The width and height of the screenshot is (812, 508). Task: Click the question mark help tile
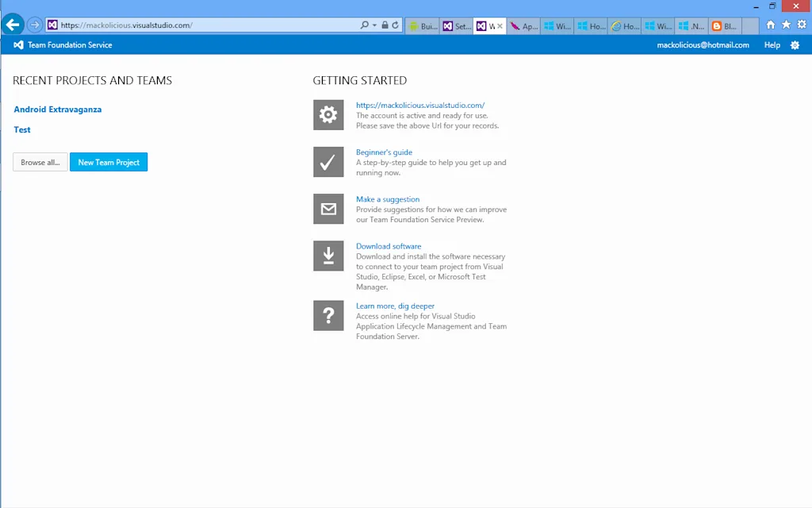[328, 316]
